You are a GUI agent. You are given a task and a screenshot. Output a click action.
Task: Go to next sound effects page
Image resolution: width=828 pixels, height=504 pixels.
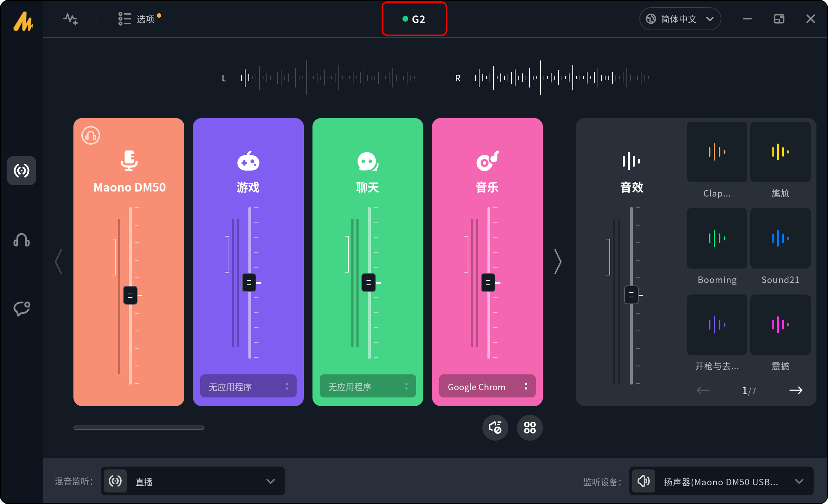(796, 390)
